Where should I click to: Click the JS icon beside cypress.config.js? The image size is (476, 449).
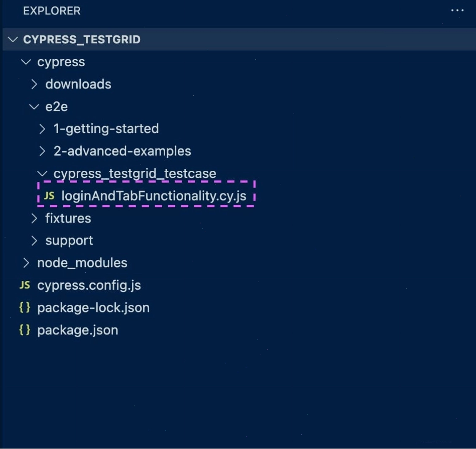point(25,285)
